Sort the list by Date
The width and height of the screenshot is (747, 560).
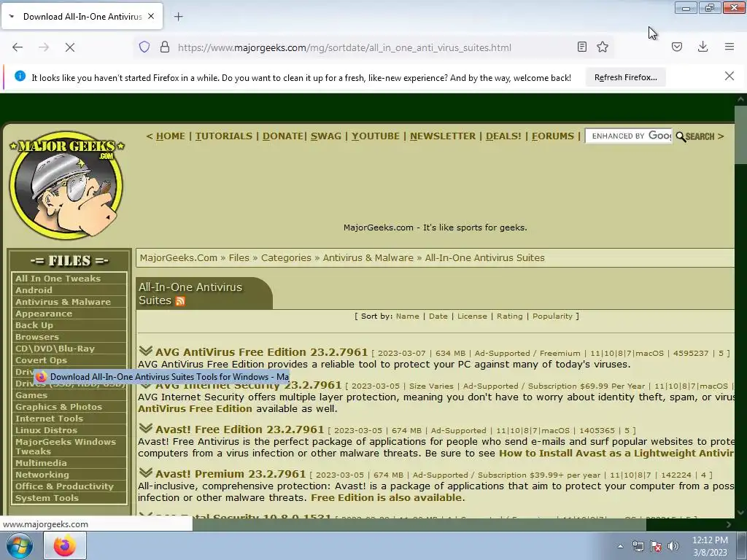[x=438, y=316]
